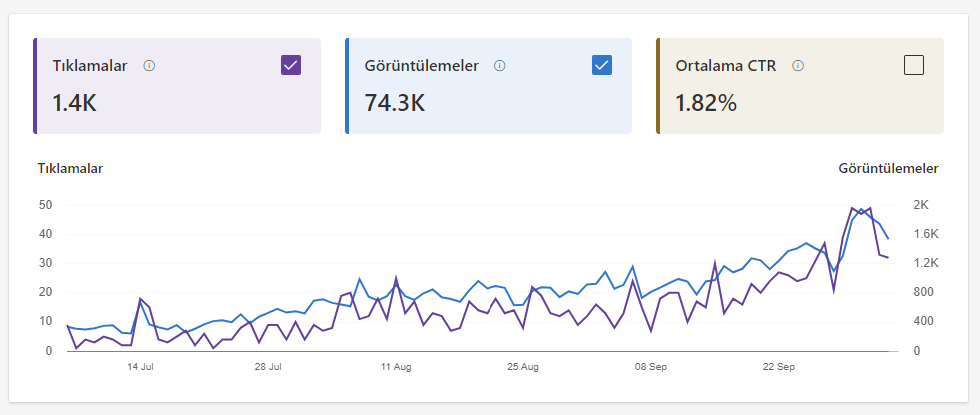Click the 11 Aug date label

[x=395, y=367]
